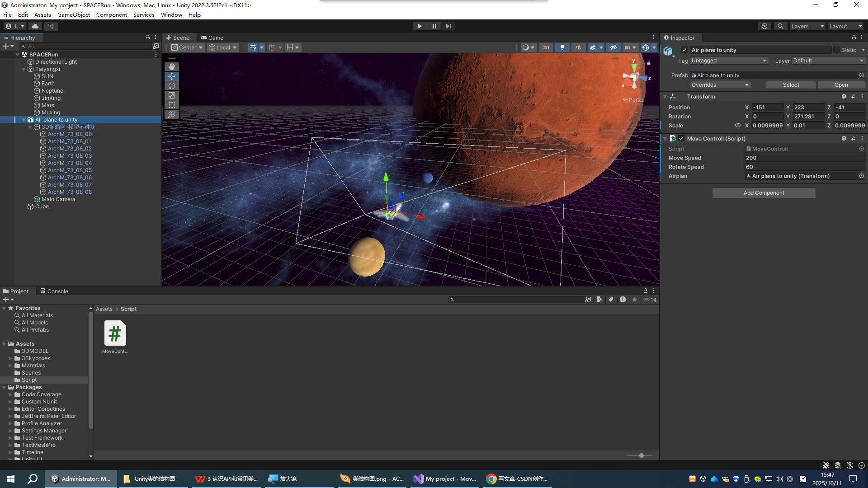
Task: Disable Move Controll script checkbox
Action: pos(681,139)
